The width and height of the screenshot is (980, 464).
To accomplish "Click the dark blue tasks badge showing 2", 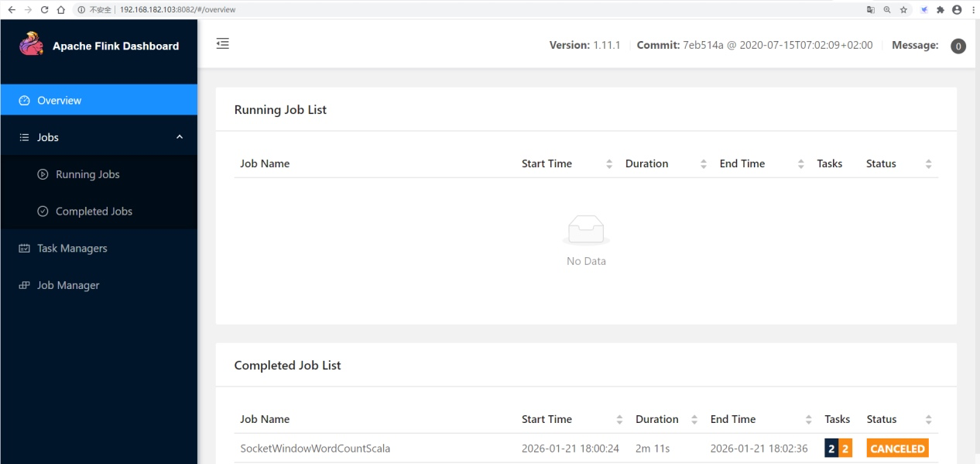I will pos(831,449).
